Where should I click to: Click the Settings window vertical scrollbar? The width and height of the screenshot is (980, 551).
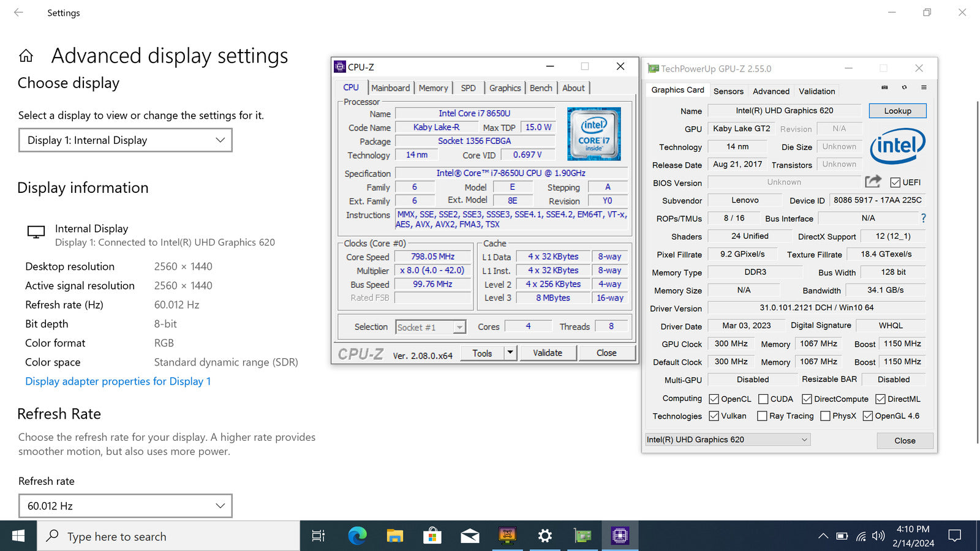point(977,272)
